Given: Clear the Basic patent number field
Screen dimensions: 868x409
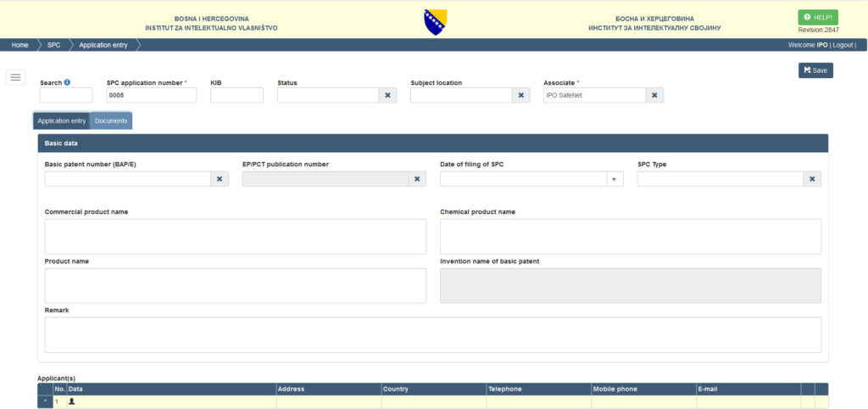Looking at the screenshot, I should pyautogui.click(x=220, y=179).
